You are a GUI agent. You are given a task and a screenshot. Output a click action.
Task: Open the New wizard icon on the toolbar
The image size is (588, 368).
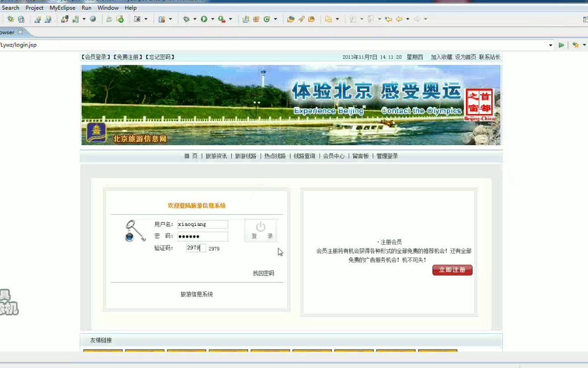pyautogui.click(x=10, y=19)
